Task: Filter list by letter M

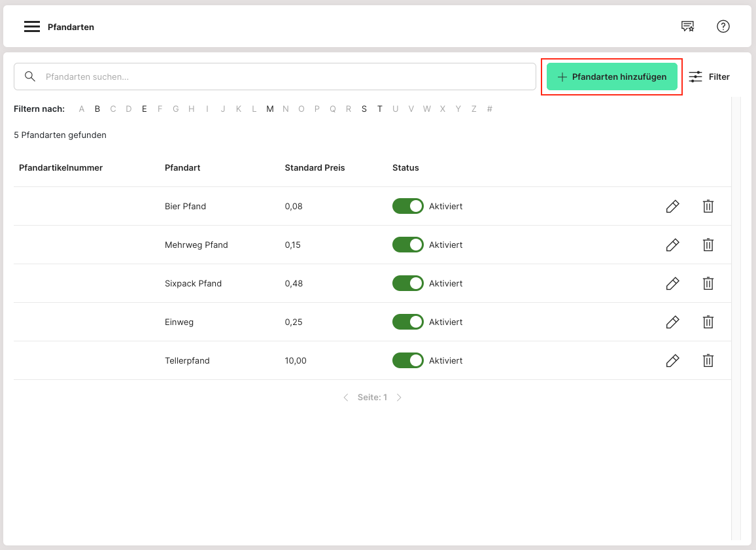Action: point(269,109)
